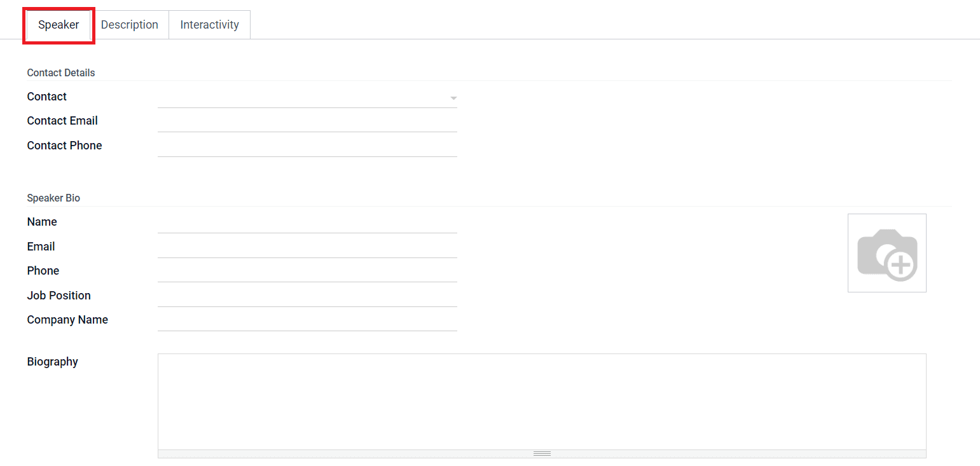The width and height of the screenshot is (980, 466).
Task: Click the Contact Details section heading
Action: pyautogui.click(x=60, y=72)
